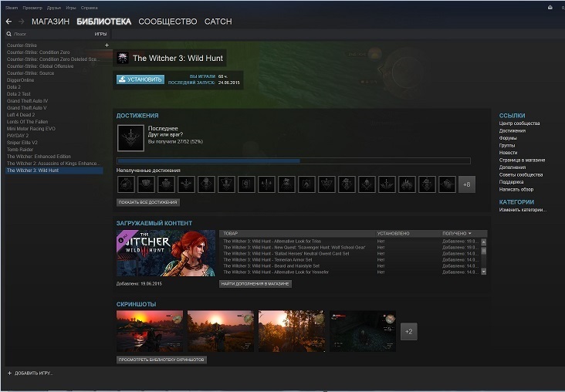Click the plus icon by Добавить игру
Viewport: 565px width, 392px height.
pos(9,373)
